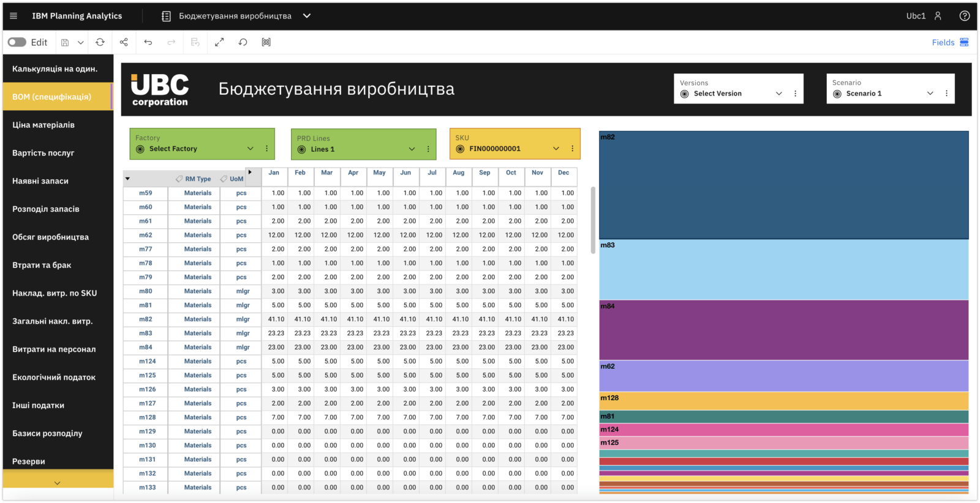
Task: Open the row header triangle menu
Action: (x=127, y=179)
